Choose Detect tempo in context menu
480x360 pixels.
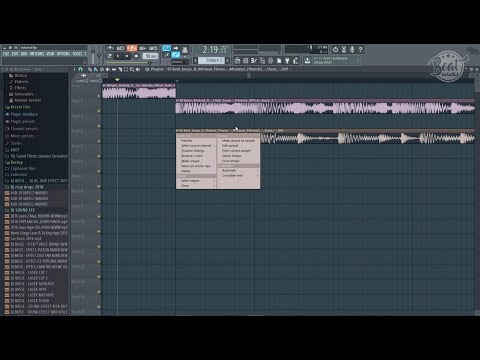click(x=239, y=156)
